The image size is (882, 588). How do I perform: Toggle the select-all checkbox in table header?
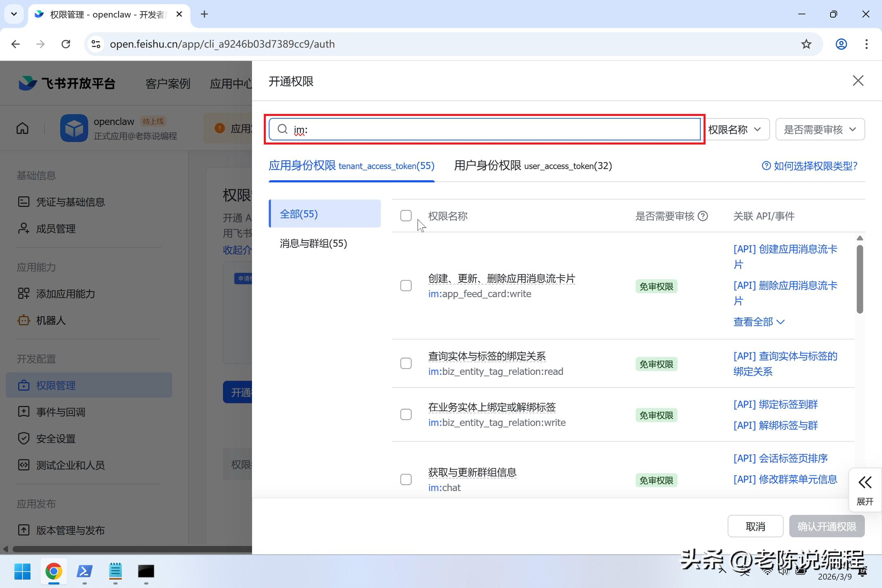tap(406, 216)
